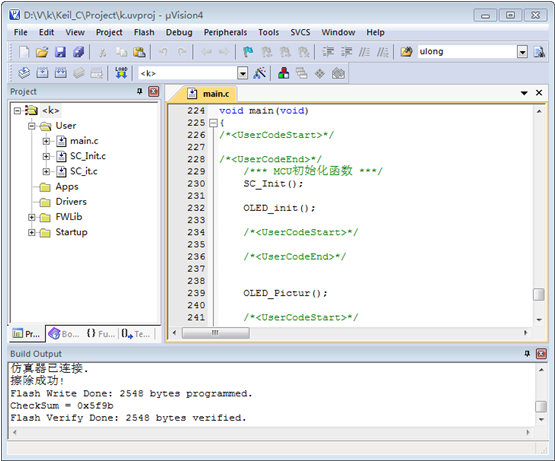Click the Paste clipboard icon

coord(139,52)
